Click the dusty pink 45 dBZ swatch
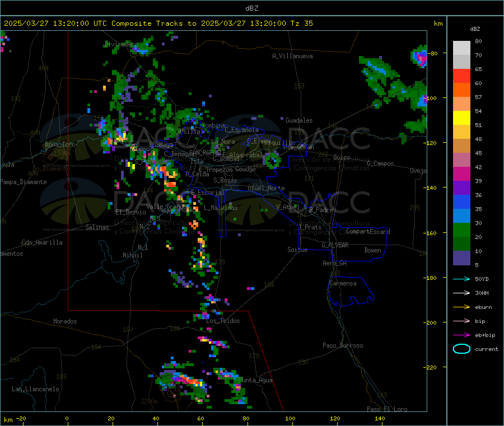The height and width of the screenshot is (426, 504). pos(461,160)
